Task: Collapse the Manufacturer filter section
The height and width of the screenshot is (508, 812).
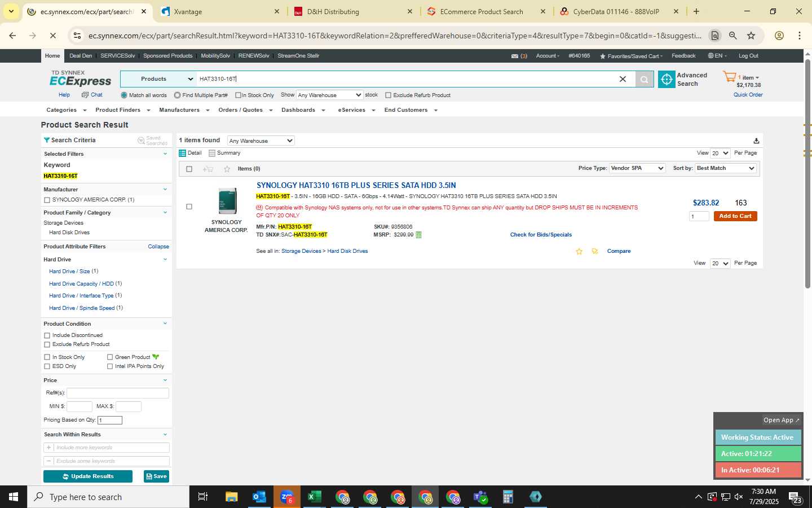Action: 165,190
